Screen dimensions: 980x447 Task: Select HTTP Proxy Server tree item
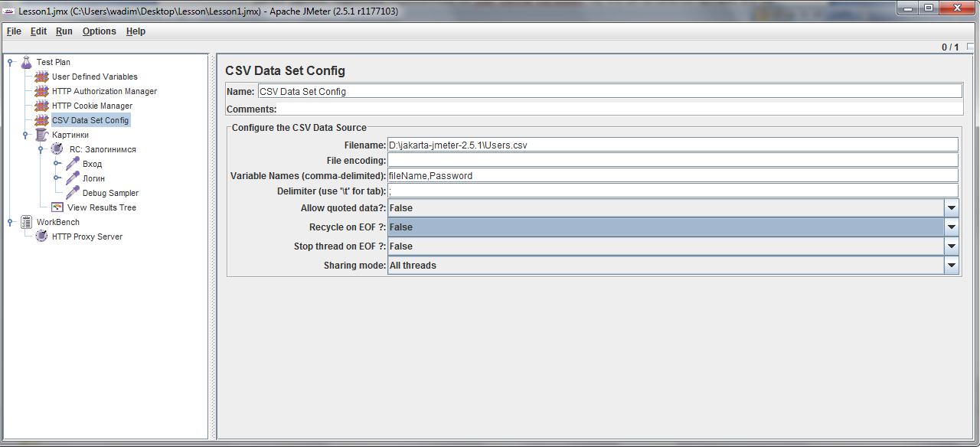point(87,237)
